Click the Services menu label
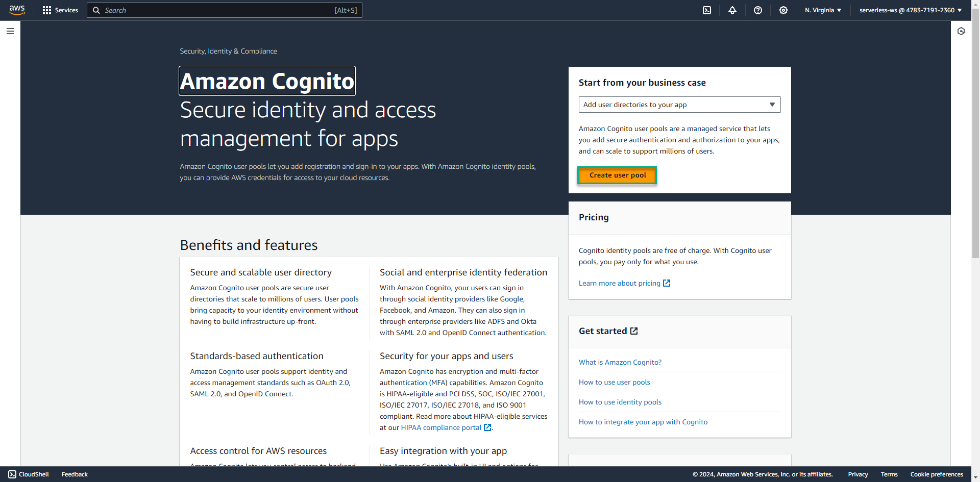 66,10
